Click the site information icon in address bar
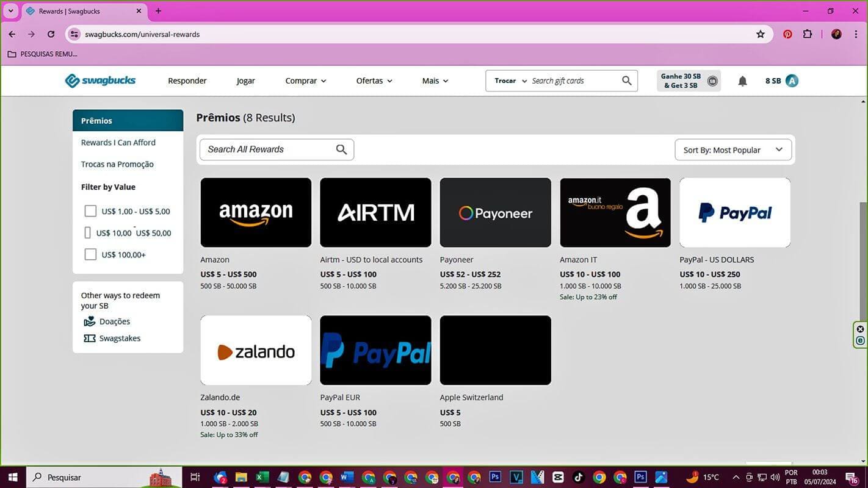Viewport: 868px width, 488px height. pyautogui.click(x=74, y=34)
